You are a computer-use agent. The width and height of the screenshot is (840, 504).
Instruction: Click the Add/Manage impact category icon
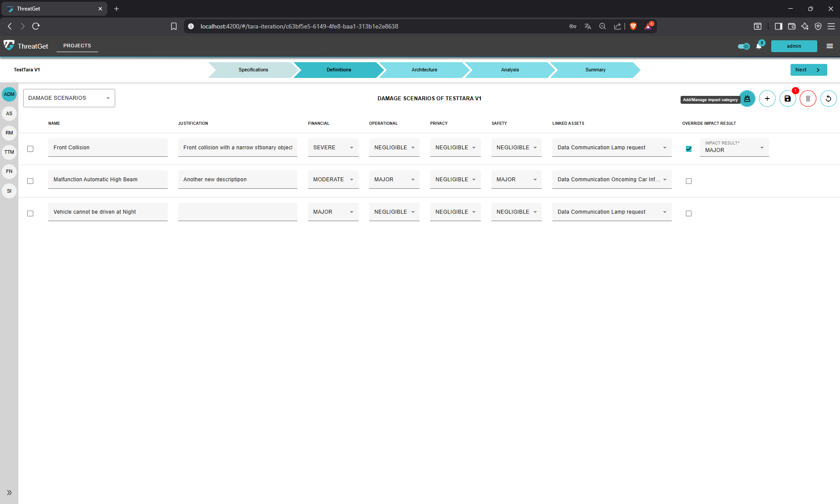point(747,99)
